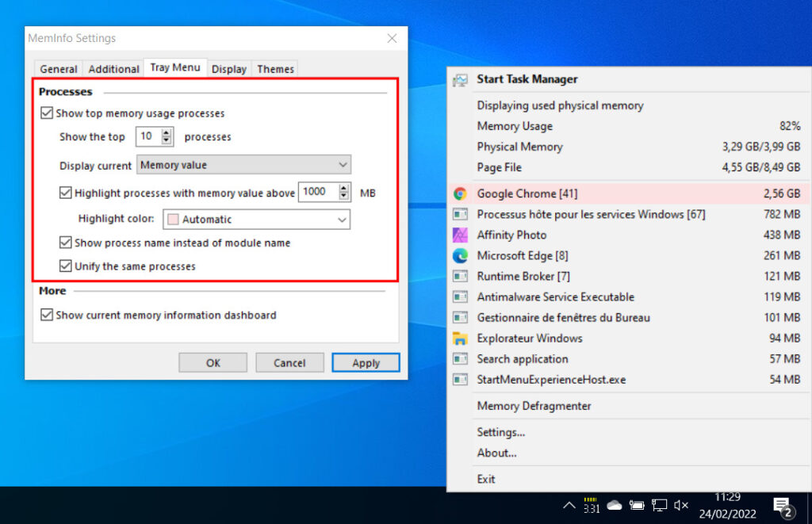Toggle Highlight processes with memory value above

coord(65,193)
